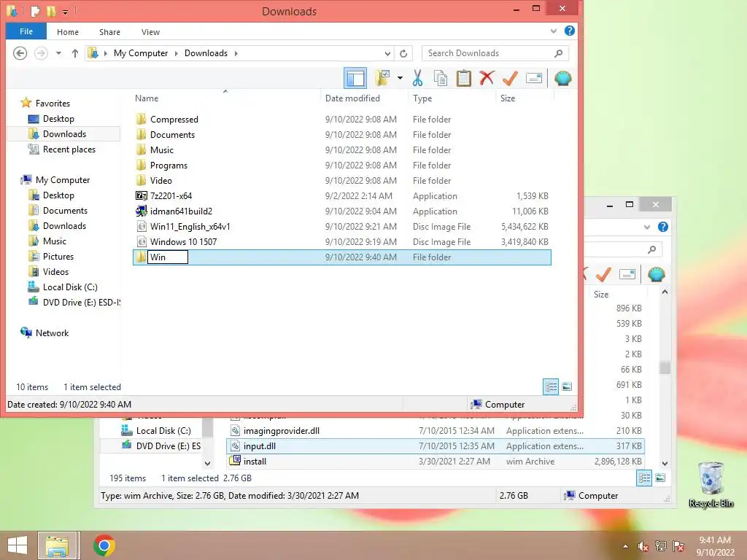Open the recent locations dropdown arrow

click(58, 53)
